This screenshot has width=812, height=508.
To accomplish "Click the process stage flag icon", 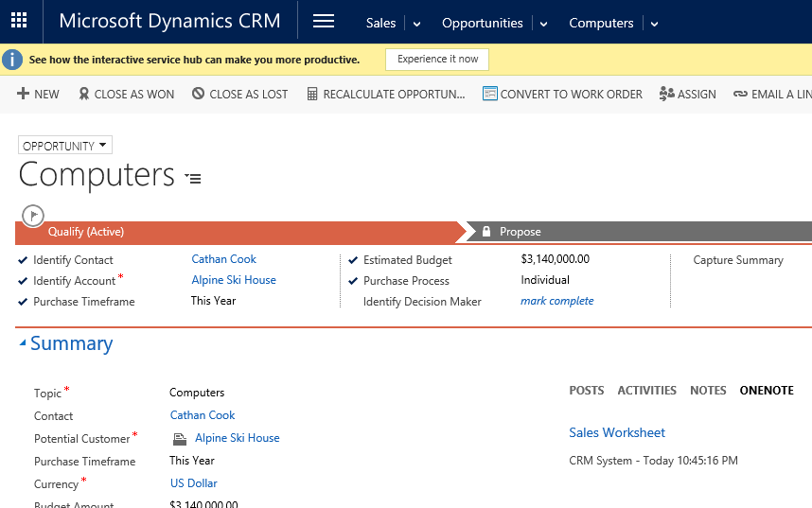I will coord(33,216).
